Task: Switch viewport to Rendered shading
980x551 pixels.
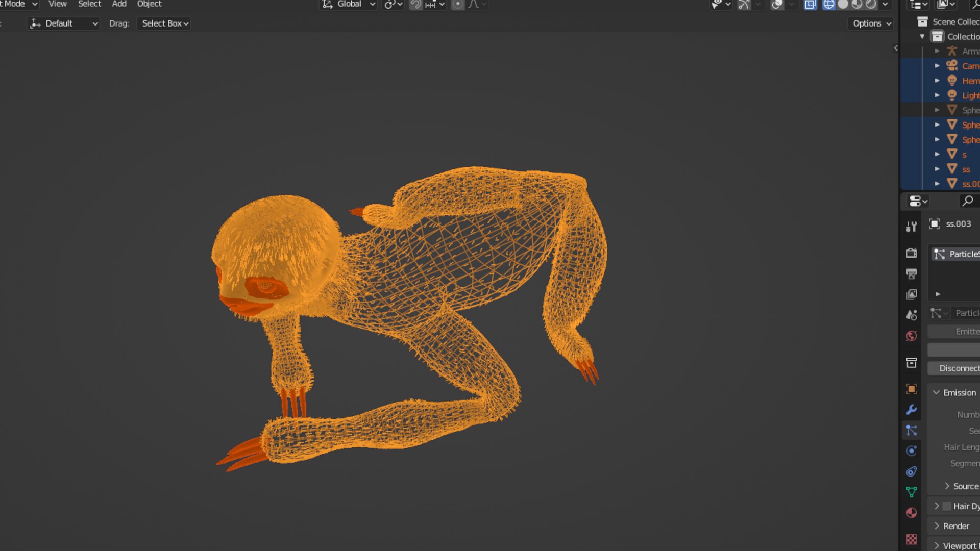Action: point(871,5)
